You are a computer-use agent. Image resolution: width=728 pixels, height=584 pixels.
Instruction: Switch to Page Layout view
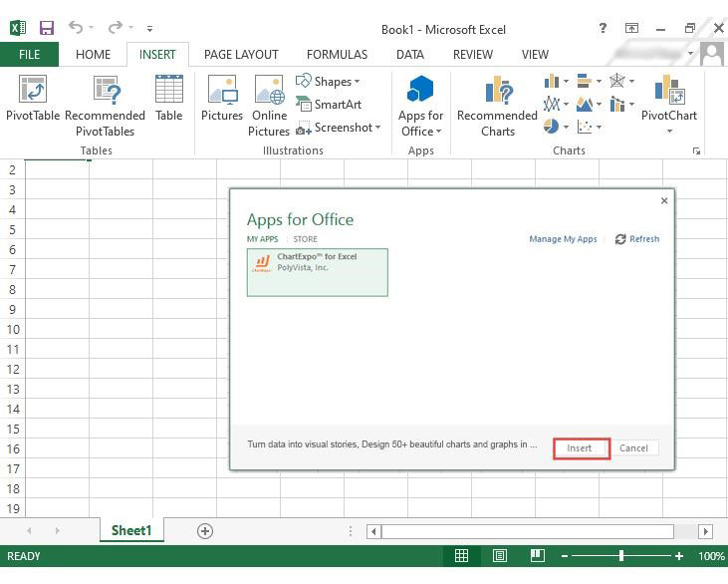500,556
